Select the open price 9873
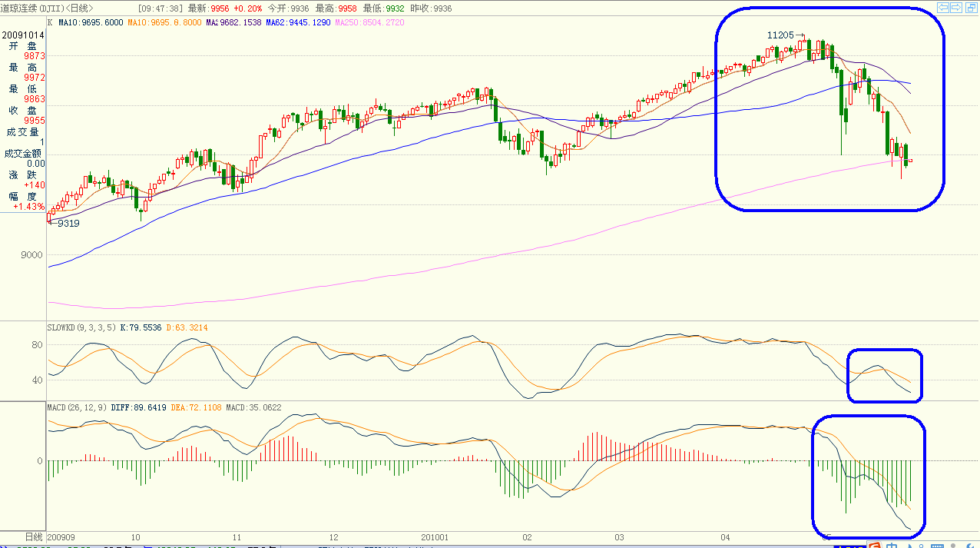The image size is (980, 548). coord(35,57)
